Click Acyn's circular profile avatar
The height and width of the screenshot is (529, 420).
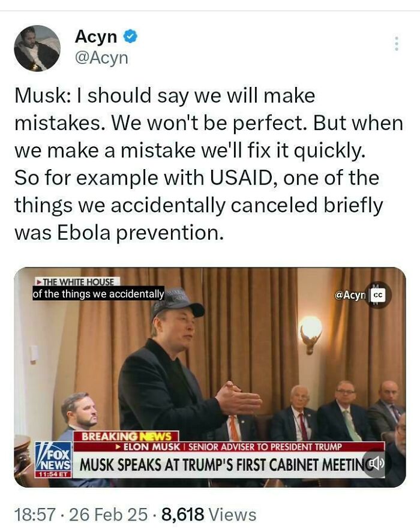tap(37, 46)
